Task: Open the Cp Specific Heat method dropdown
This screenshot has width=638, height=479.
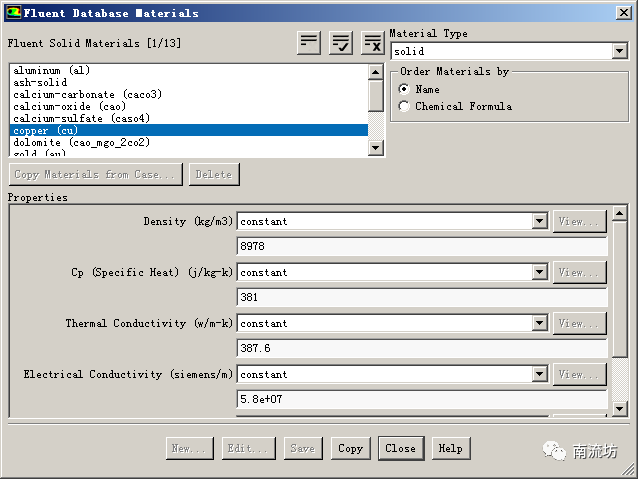Action: click(539, 272)
